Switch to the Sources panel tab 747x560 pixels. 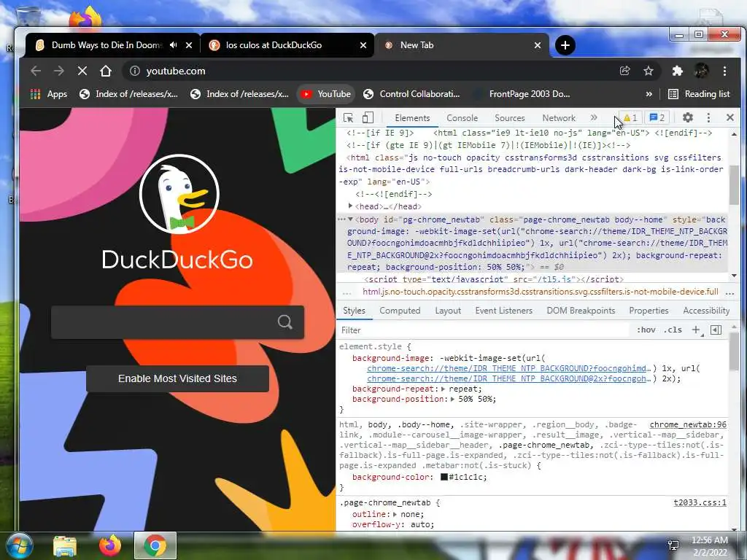tap(509, 118)
